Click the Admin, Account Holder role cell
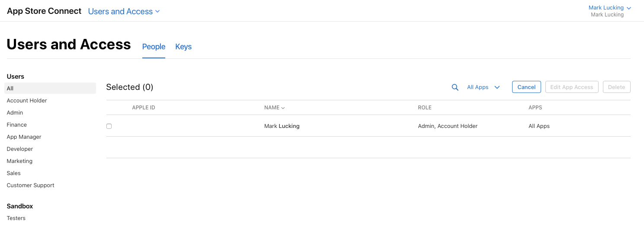The image size is (644, 233). click(x=448, y=126)
